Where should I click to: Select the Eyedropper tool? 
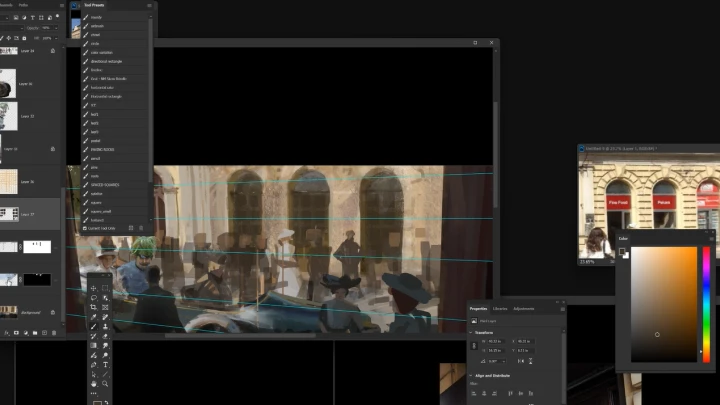[94, 317]
